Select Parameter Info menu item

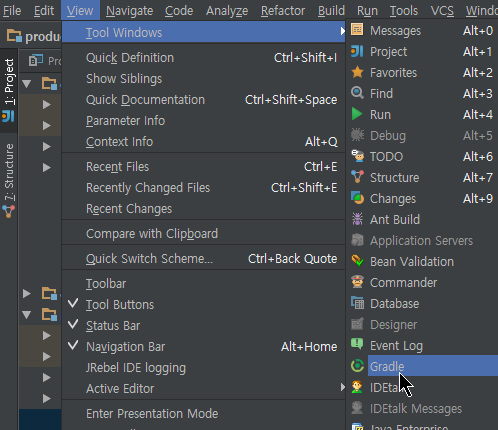point(203,120)
